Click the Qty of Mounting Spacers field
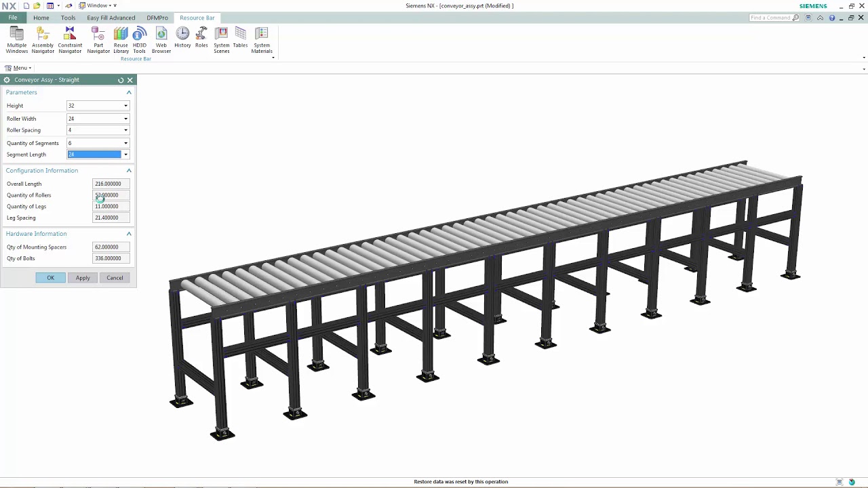The image size is (868, 488). (x=111, y=247)
